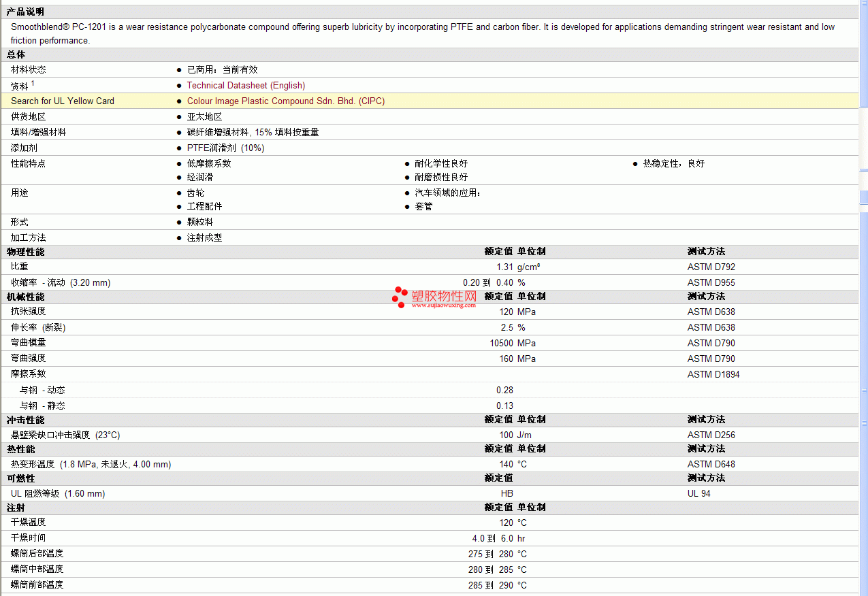The image size is (868, 596).
Task: Click the HB flammability value
Action: 507,493
